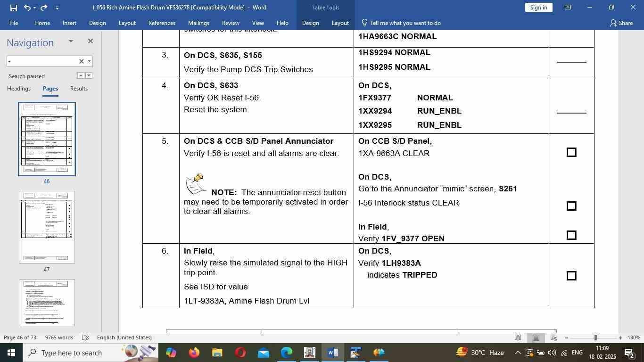Undo the last action

pos(27,8)
